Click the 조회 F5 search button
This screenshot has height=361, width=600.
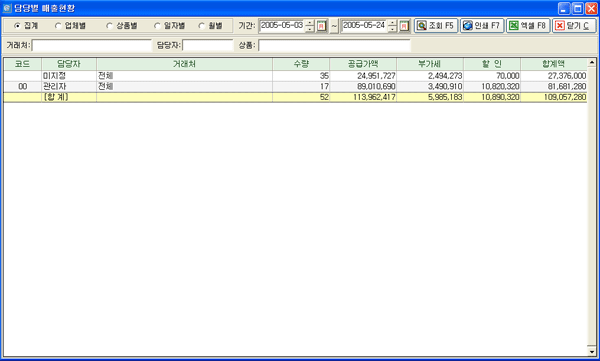436,26
